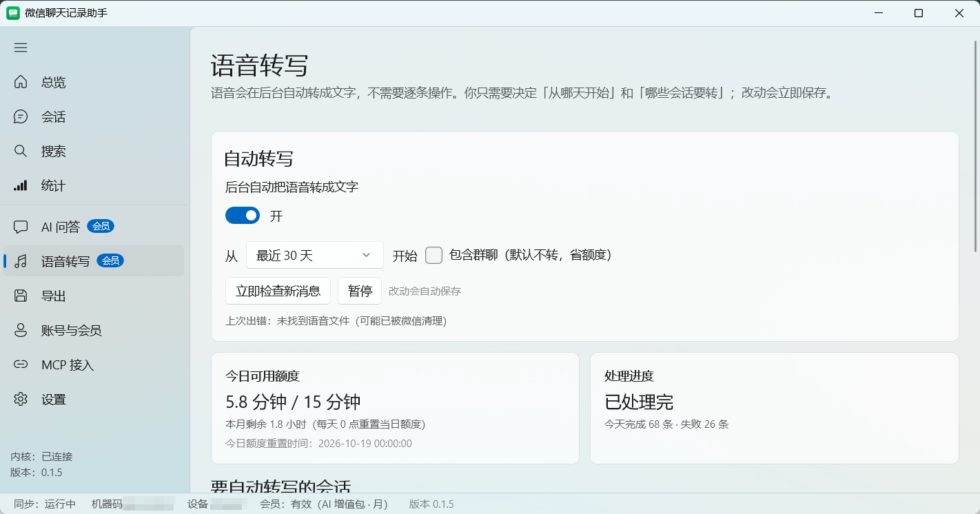Click the 暂停 button
This screenshot has width=980, height=514.
[360, 291]
